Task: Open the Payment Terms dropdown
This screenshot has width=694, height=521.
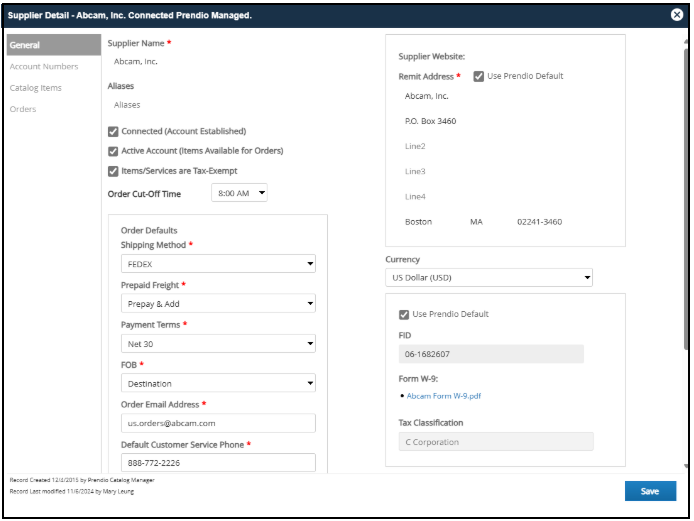Action: 218,343
